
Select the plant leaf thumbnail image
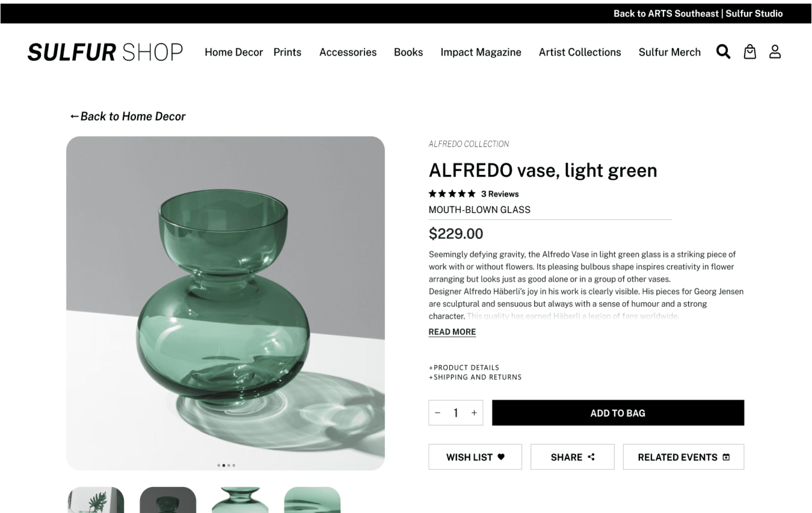pos(96,500)
